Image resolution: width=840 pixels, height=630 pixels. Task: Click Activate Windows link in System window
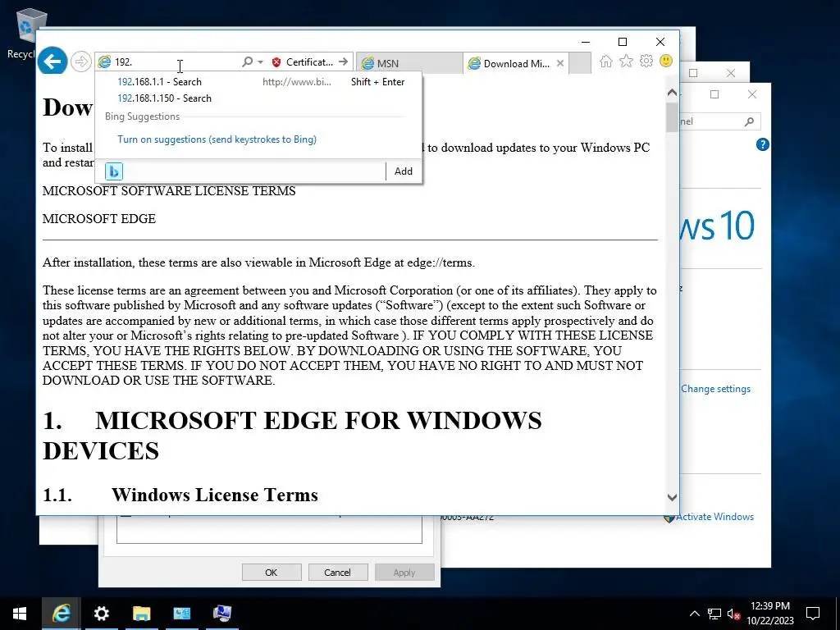[714, 517]
